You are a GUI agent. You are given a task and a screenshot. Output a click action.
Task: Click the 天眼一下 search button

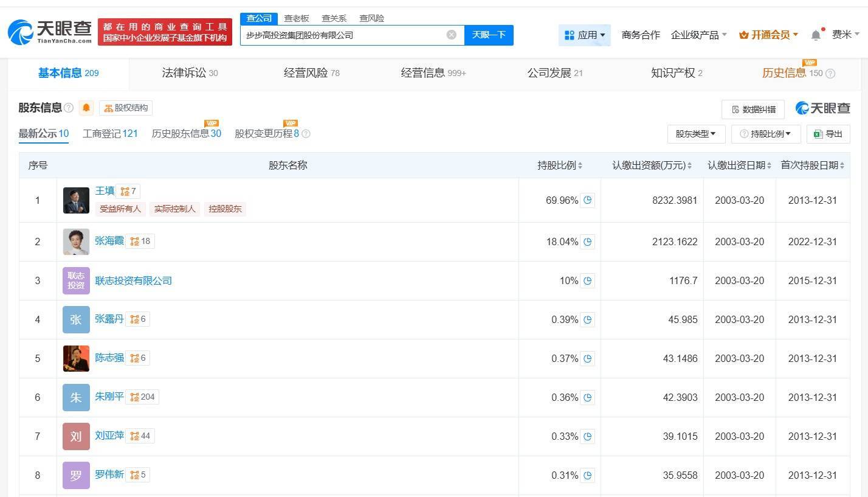489,35
